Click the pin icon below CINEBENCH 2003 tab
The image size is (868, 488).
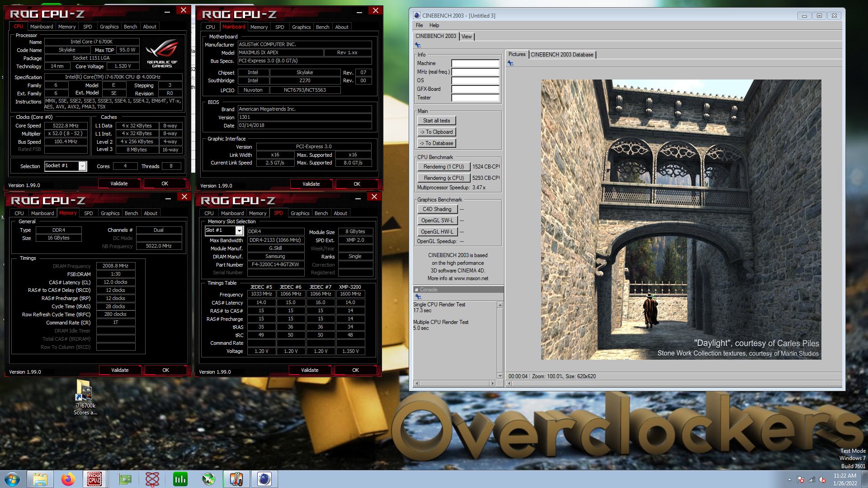(x=418, y=45)
